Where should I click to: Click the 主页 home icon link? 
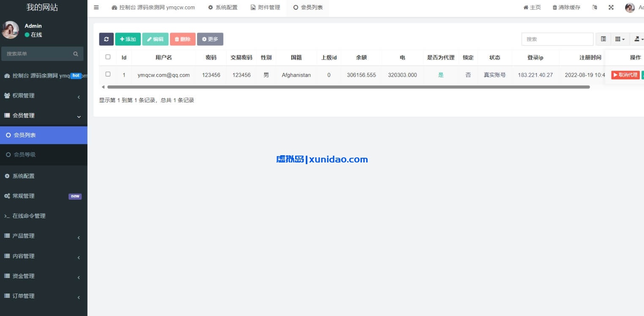532,7
